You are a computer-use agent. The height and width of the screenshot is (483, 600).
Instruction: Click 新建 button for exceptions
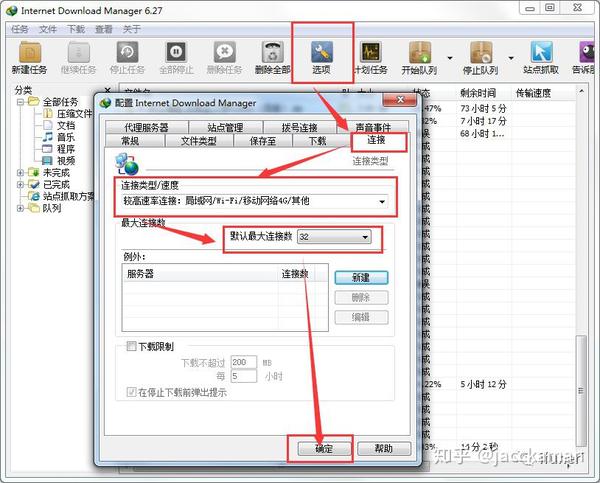[x=361, y=278]
